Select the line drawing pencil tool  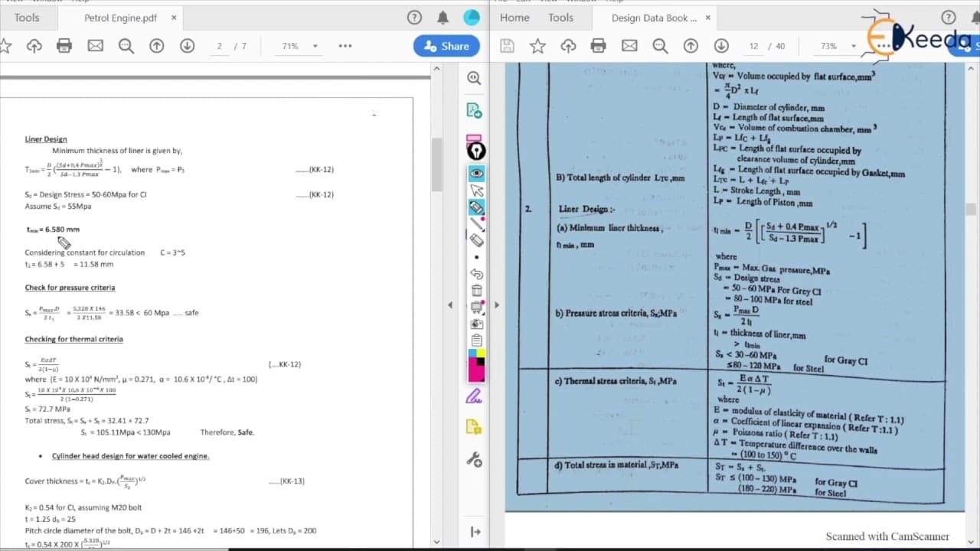point(476,223)
